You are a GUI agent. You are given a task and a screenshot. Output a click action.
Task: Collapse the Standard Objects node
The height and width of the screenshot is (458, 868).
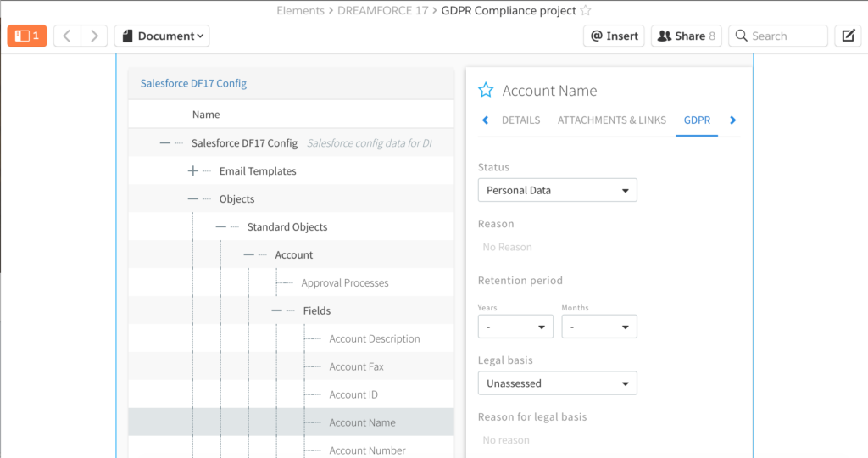tap(221, 227)
